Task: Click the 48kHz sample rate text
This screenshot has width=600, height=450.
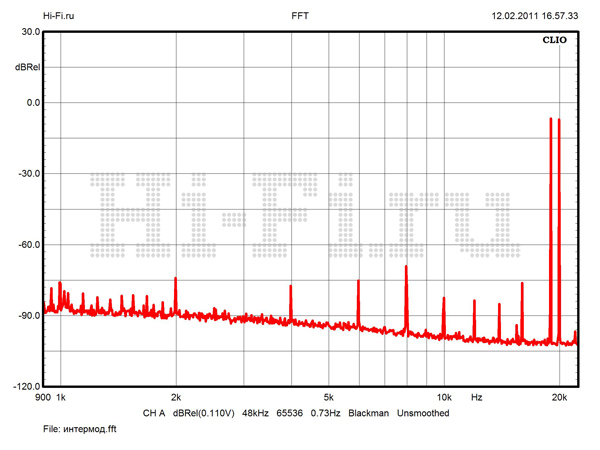Action: pyautogui.click(x=256, y=413)
